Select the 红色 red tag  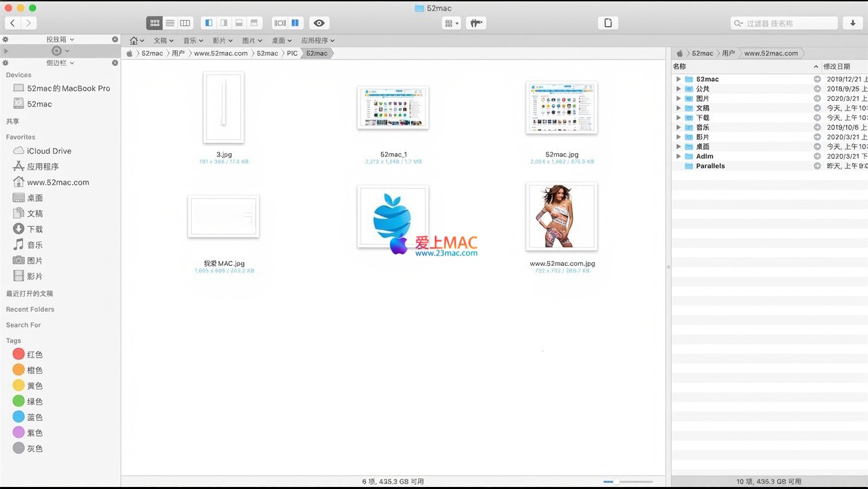click(x=28, y=354)
